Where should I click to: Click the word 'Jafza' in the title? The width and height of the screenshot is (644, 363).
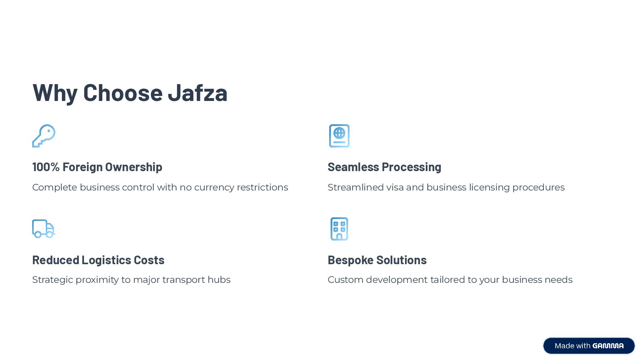(197, 93)
